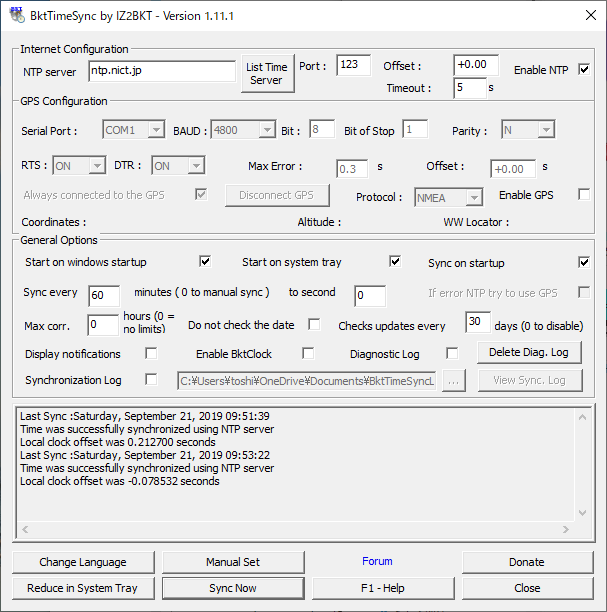
Task: Click the Port field showing 123
Action: 353,65
